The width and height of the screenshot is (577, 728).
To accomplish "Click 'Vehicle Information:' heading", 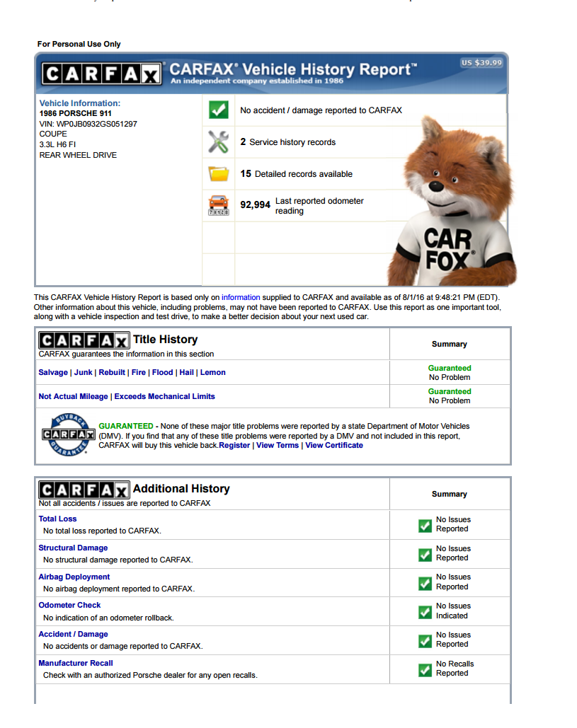I will click(80, 103).
